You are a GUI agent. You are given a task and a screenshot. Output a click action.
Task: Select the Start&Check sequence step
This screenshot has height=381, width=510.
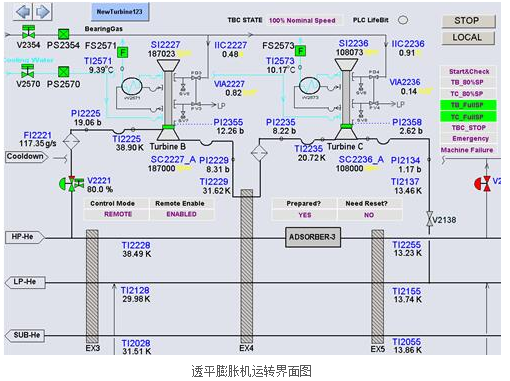pyautogui.click(x=468, y=71)
